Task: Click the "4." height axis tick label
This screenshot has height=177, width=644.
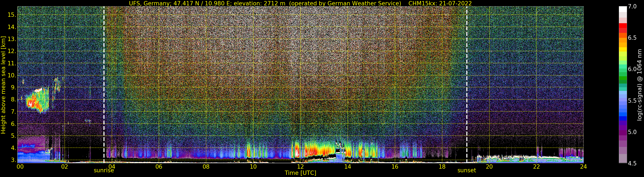Action: tap(13, 148)
